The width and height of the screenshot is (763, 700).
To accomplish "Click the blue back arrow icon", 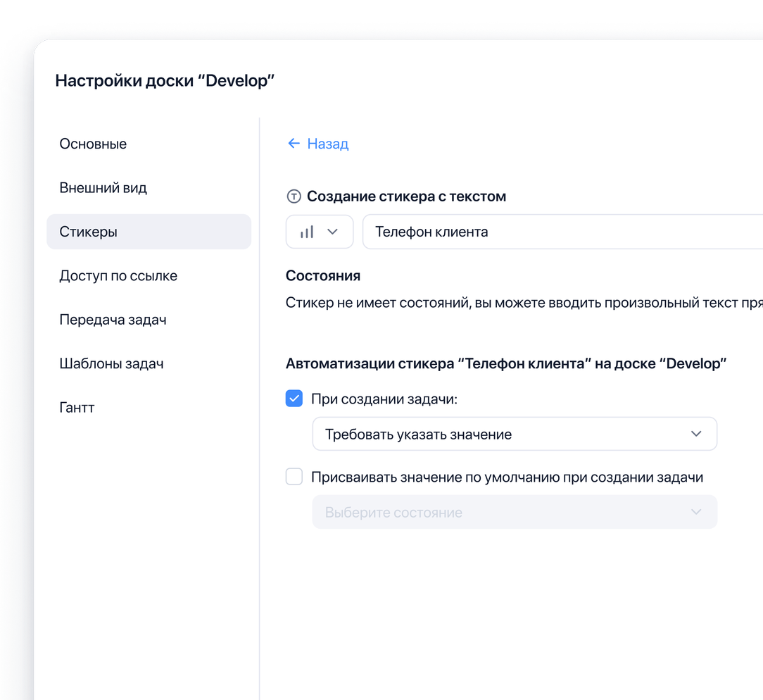I will click(x=294, y=143).
